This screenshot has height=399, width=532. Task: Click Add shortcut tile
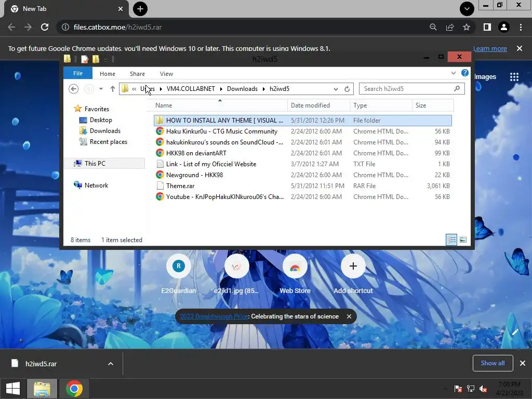353,274
